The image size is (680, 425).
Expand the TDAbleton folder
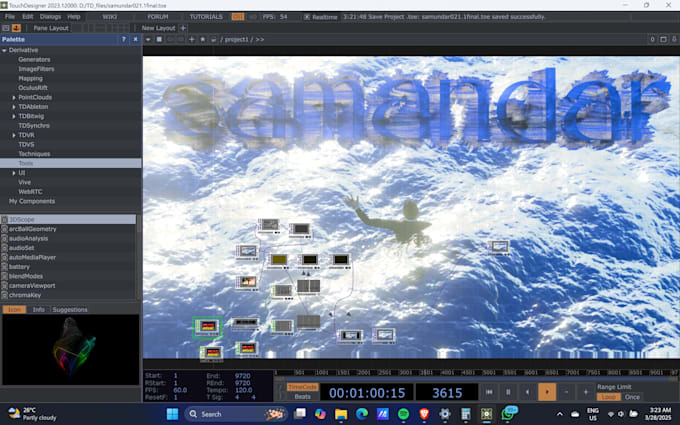(14, 107)
